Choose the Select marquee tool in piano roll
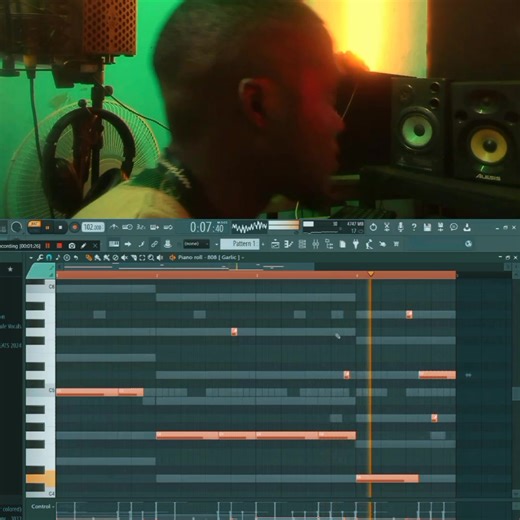Image resolution: width=520 pixels, height=520 pixels. point(142,258)
